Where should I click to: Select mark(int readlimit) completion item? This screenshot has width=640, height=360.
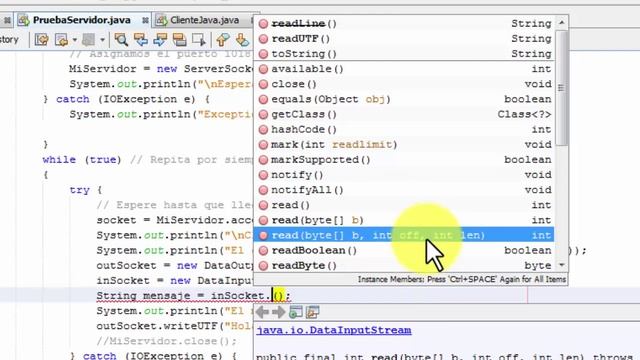point(404,144)
